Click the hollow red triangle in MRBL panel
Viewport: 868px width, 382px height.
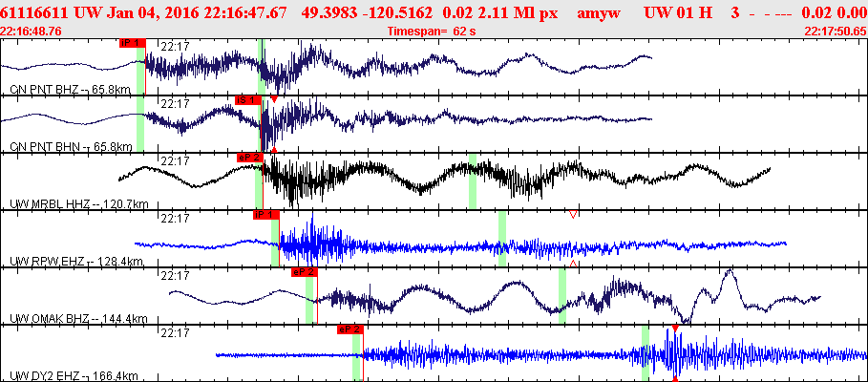(x=573, y=214)
